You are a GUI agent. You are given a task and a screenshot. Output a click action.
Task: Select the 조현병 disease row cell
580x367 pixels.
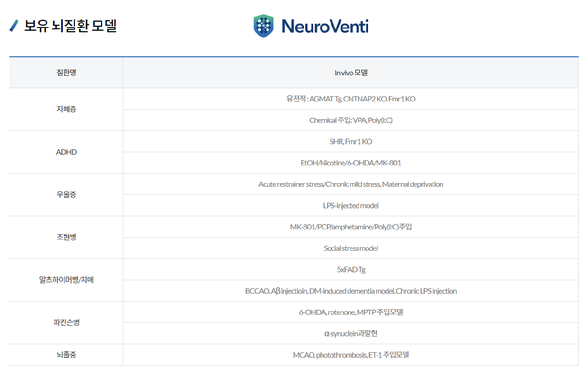coord(66,237)
